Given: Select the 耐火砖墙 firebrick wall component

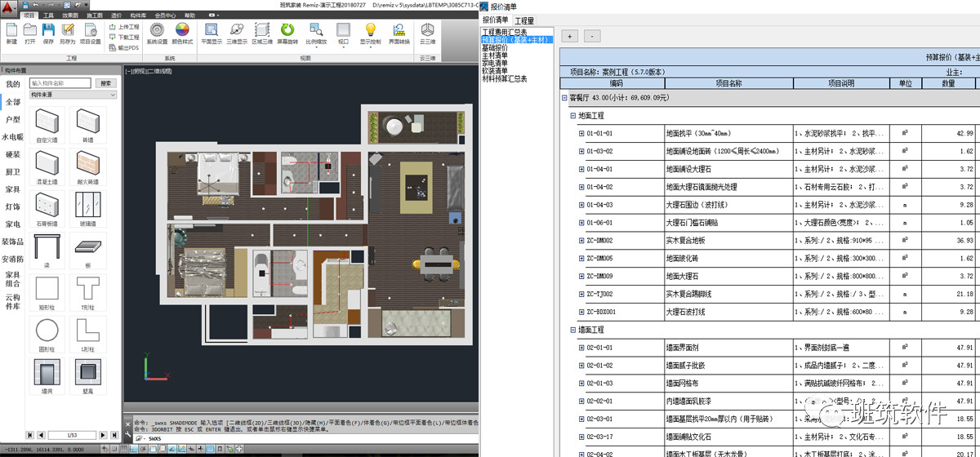Looking at the screenshot, I should click(87, 168).
